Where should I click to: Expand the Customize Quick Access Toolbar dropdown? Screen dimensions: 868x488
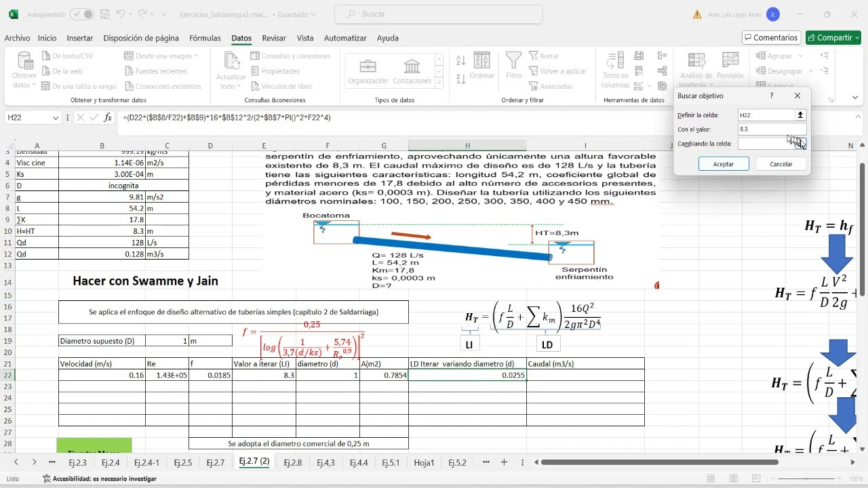coord(163,14)
